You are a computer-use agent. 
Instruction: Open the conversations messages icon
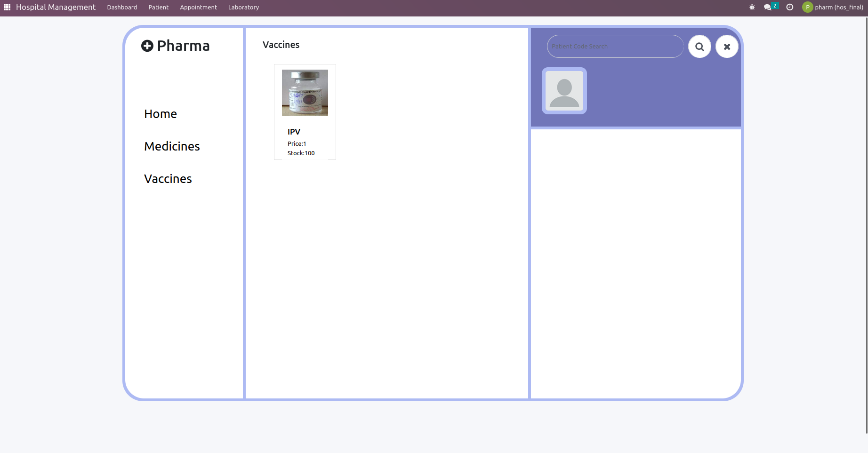click(x=768, y=7)
